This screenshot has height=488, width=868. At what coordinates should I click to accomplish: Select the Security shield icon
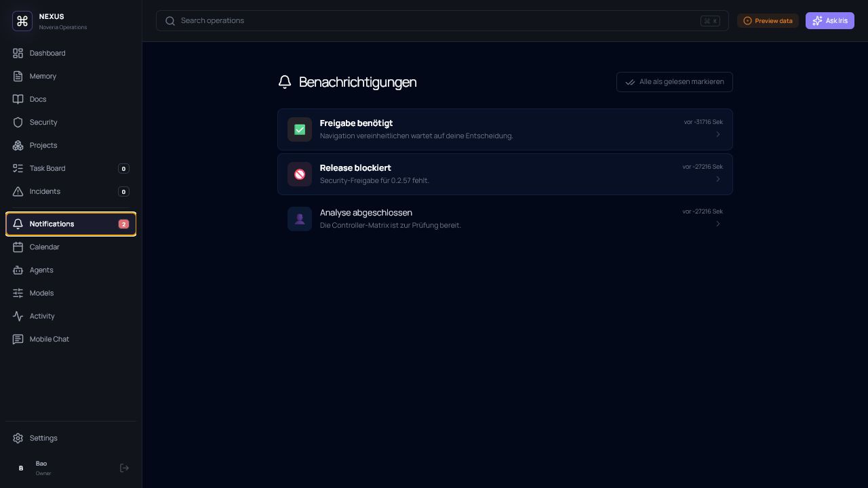(x=18, y=122)
